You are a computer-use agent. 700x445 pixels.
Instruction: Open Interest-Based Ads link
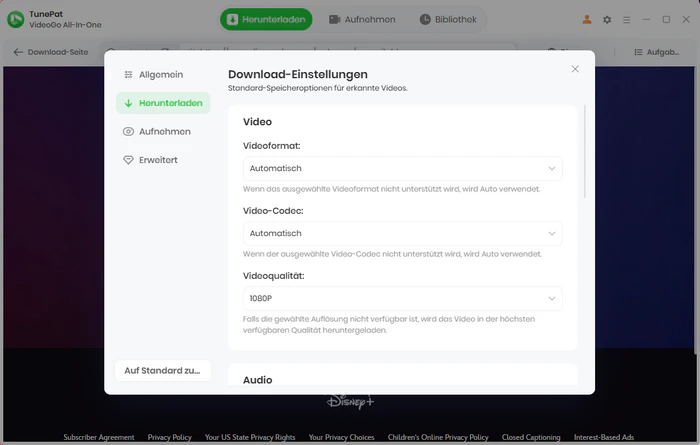coord(604,437)
